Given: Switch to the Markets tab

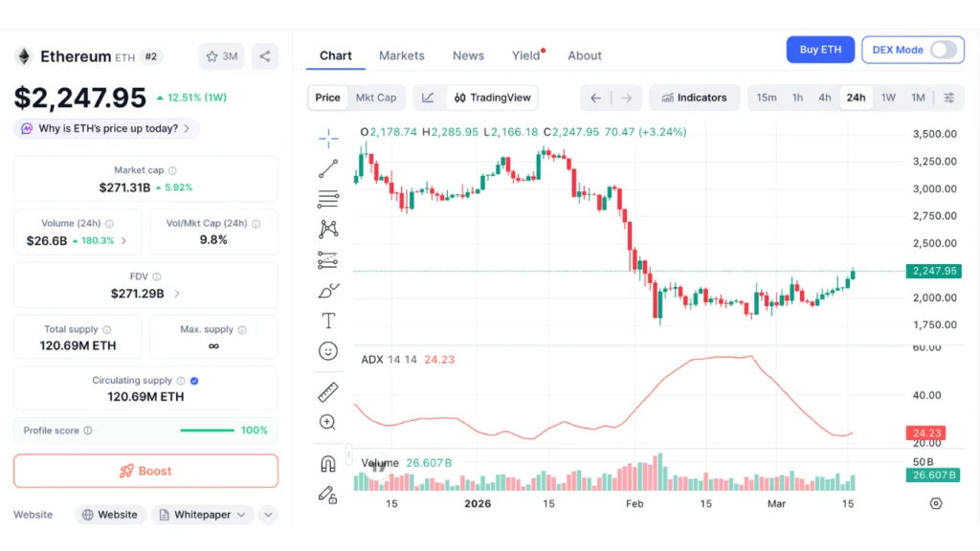Looking at the screenshot, I should pyautogui.click(x=402, y=55).
